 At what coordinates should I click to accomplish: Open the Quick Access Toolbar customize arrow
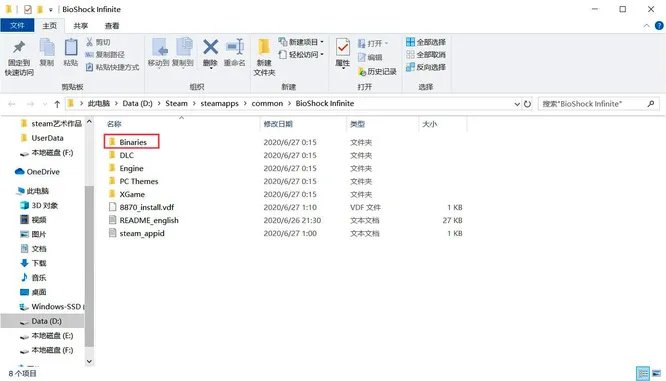pos(51,9)
